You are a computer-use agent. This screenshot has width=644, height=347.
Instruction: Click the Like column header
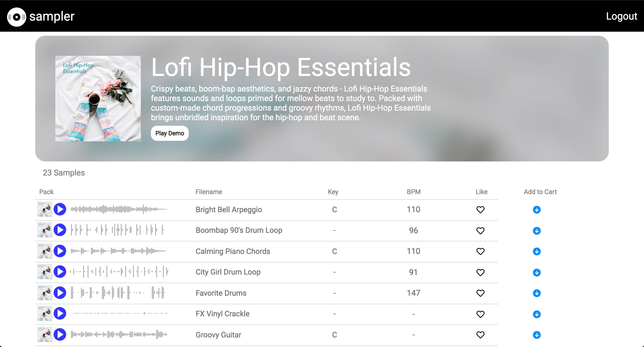coord(481,192)
